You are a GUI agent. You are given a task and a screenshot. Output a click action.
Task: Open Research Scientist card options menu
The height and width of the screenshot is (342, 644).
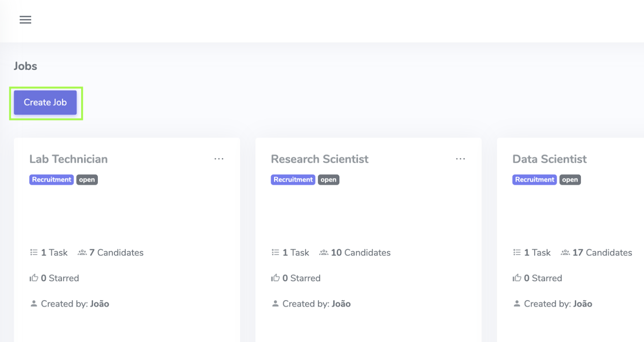click(460, 159)
